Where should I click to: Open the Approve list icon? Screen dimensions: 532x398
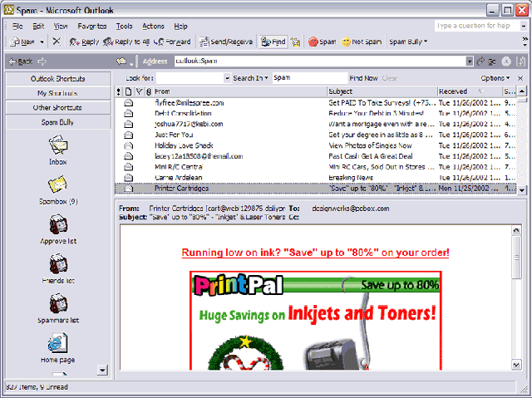[x=58, y=224]
